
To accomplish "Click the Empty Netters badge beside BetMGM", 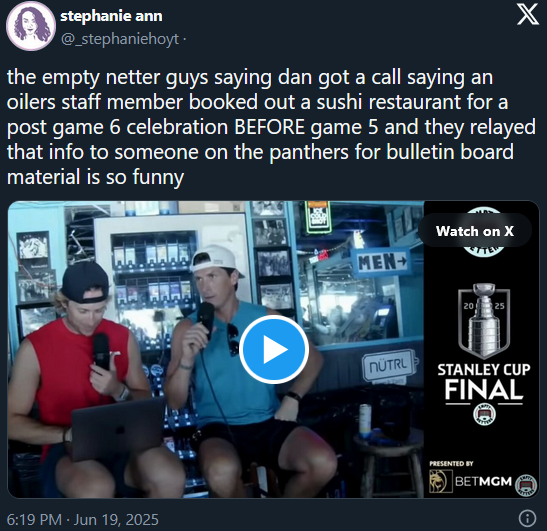I will [x=526, y=485].
